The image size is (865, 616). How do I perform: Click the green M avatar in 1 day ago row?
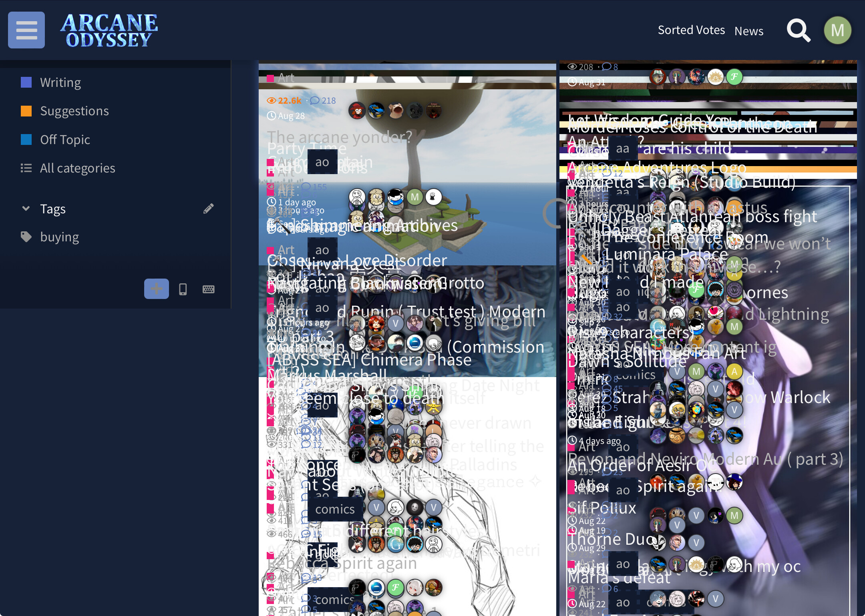415,197
